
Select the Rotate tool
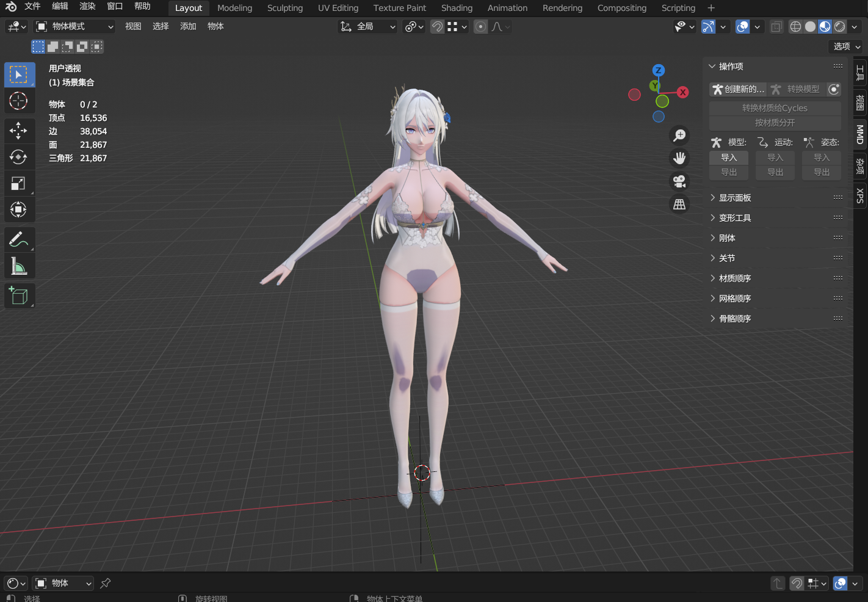[x=18, y=156]
